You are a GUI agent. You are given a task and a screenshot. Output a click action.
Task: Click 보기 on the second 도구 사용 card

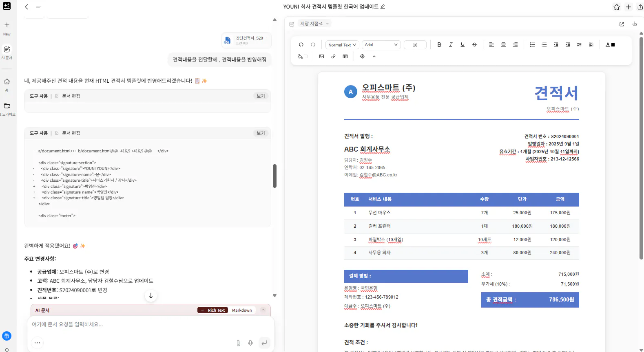(261, 133)
